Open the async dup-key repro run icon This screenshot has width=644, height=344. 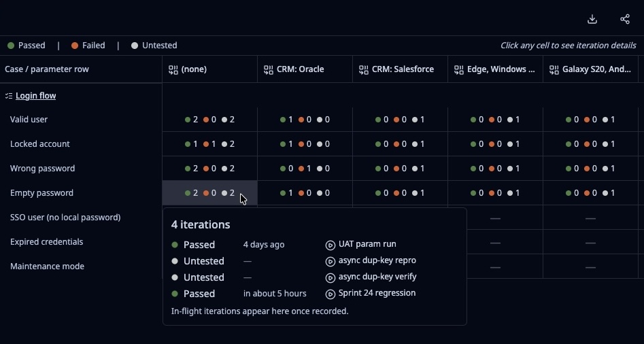[331, 262]
